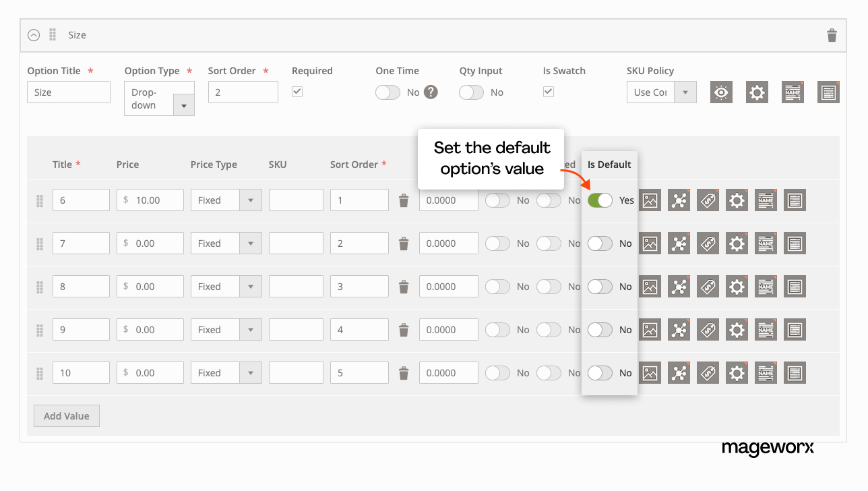Enable the One Time toggle
This screenshot has height=491, width=868.
[387, 92]
